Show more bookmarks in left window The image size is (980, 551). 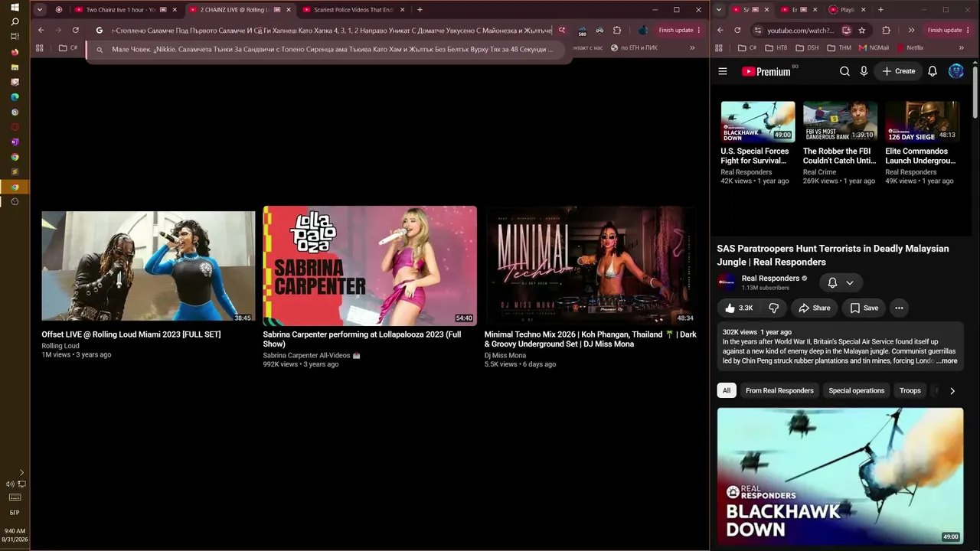[x=692, y=47]
